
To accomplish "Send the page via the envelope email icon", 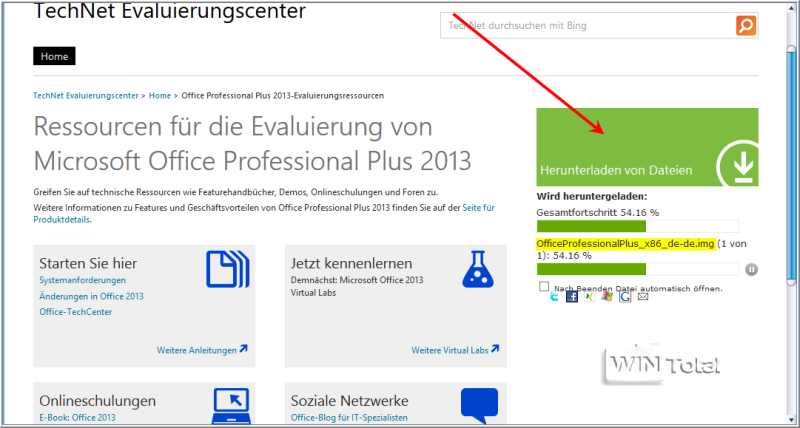I will coord(643,296).
